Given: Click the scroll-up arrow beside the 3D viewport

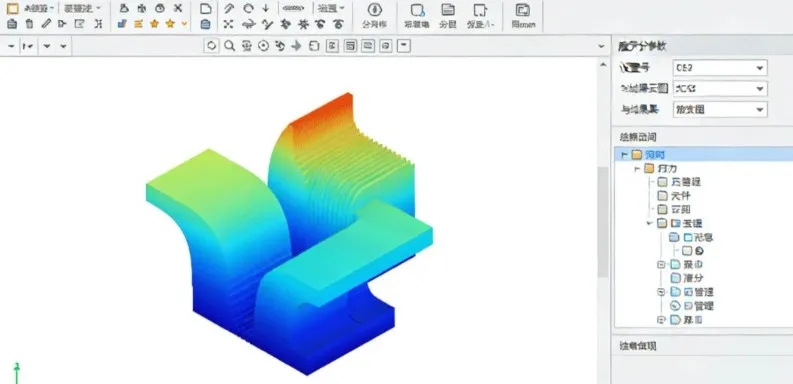Looking at the screenshot, I should click(x=602, y=65).
